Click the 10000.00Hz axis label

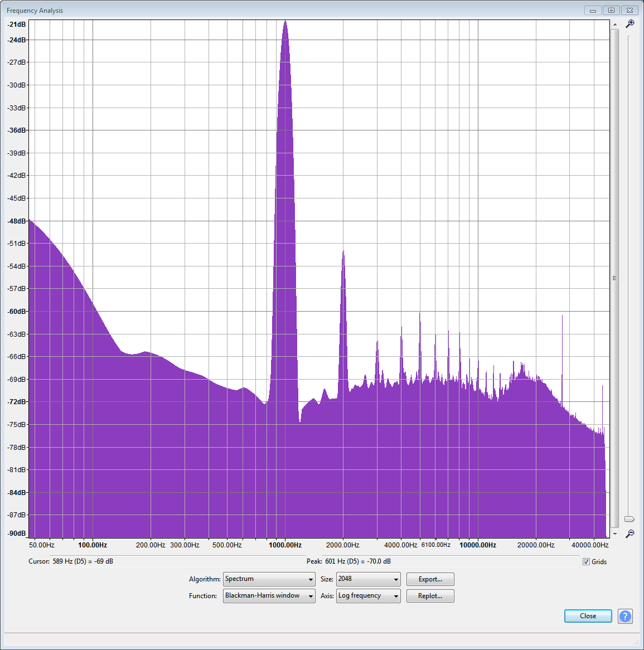[478, 545]
